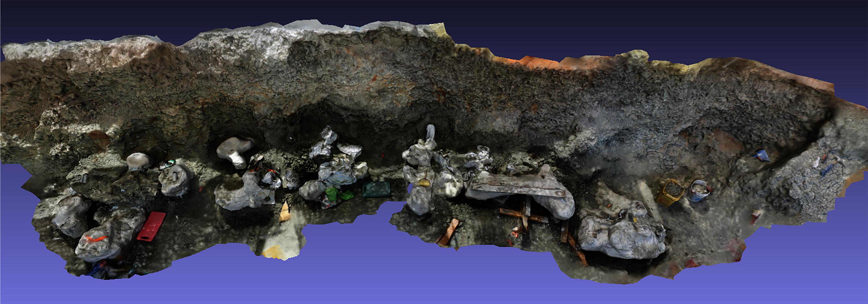Select the blue dustpan near the rubble pile
Viewport: 868px width, 304px height.
pos(762,155)
